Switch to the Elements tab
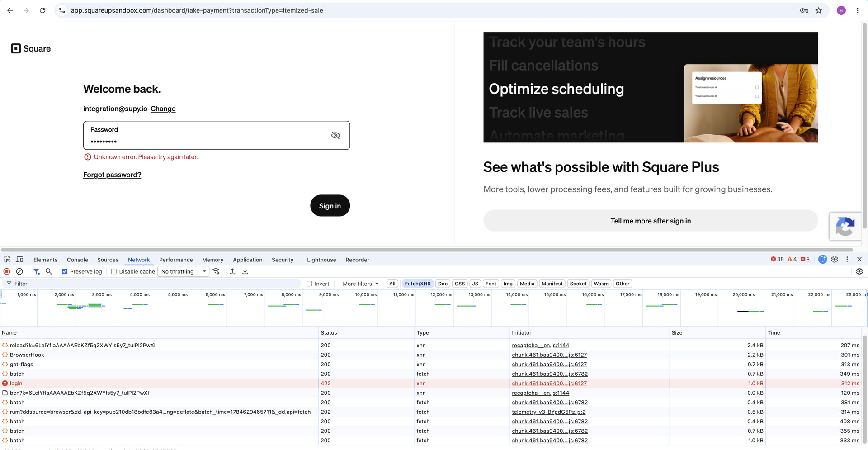The height and width of the screenshot is (450, 868). [x=45, y=260]
